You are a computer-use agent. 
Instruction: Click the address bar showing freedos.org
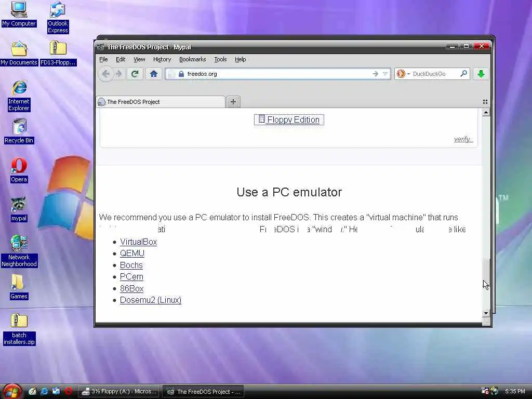pyautogui.click(x=277, y=74)
